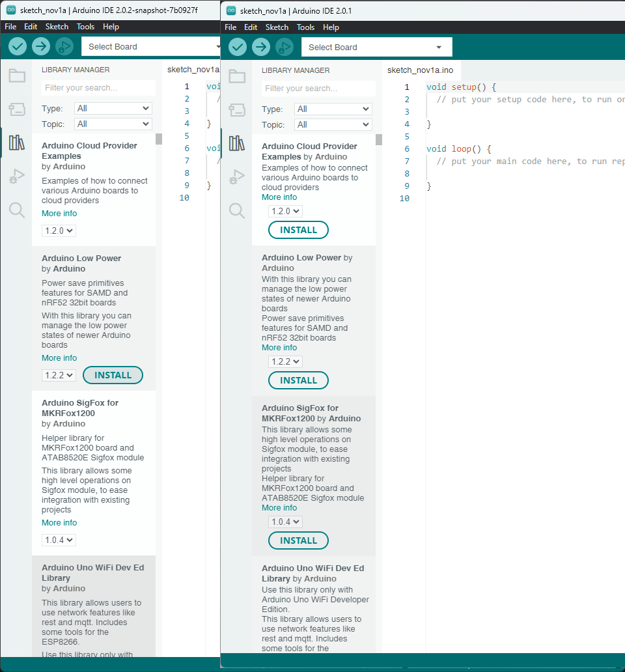This screenshot has width=625, height=672.
Task: Open Select Board dropdown in the IDE 2.0.1 window
Action: pos(376,47)
